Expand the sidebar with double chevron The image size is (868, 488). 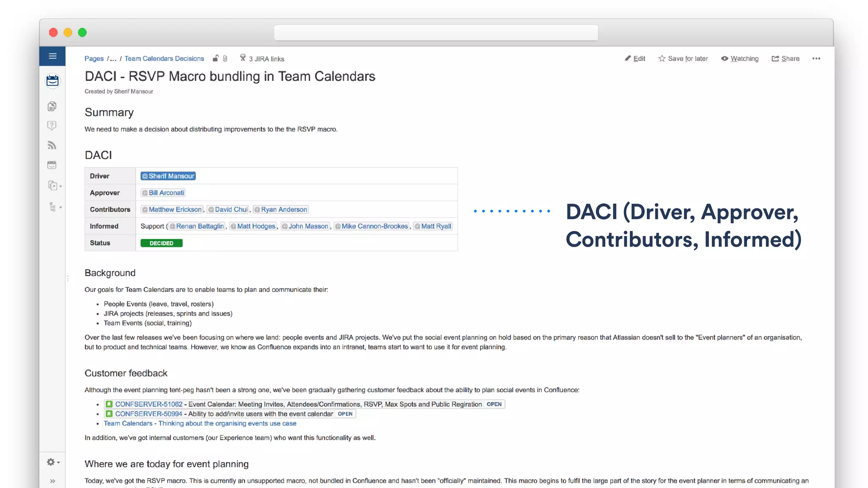pos(53,481)
